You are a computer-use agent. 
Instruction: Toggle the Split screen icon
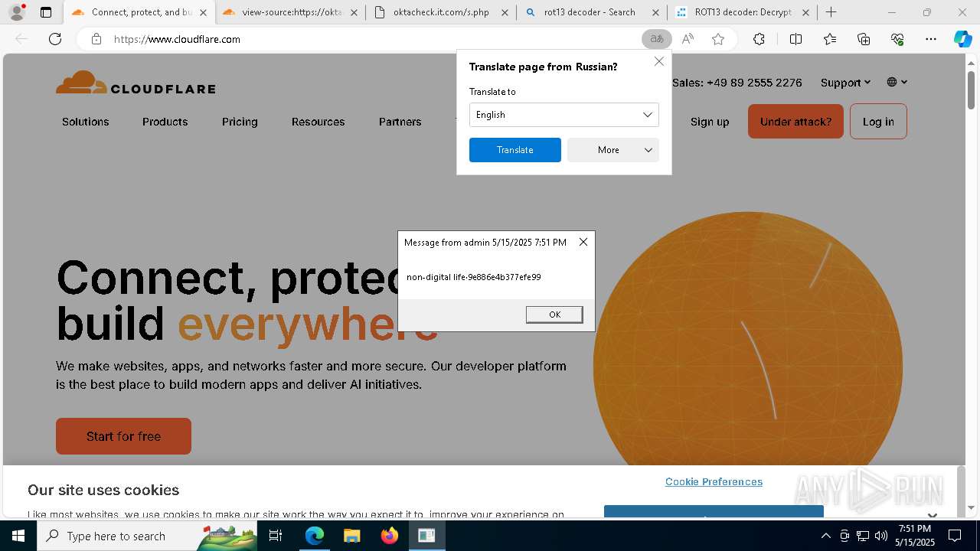pyautogui.click(x=795, y=39)
